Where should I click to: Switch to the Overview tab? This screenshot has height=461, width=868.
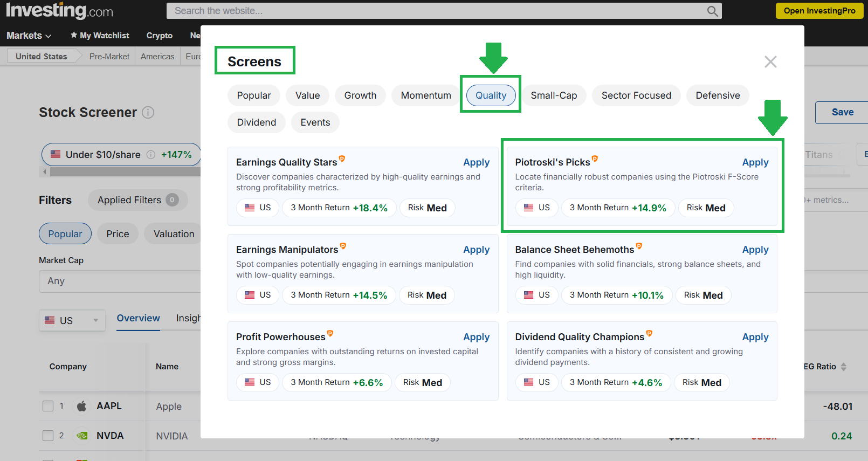pyautogui.click(x=139, y=318)
